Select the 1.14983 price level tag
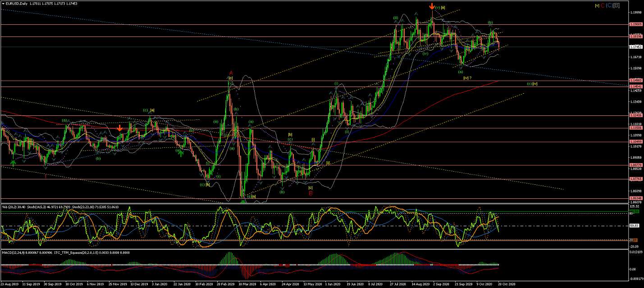The height and width of the screenshot is (288, 644). tap(636, 81)
